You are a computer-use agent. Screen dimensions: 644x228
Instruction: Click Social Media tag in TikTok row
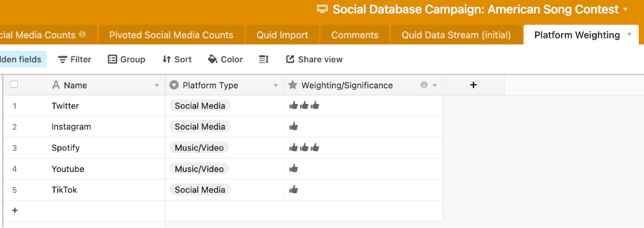click(200, 189)
